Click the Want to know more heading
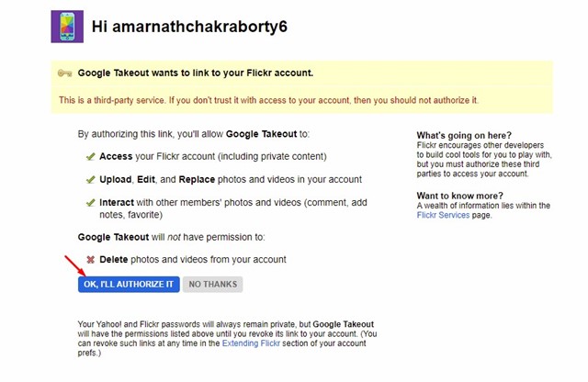 (x=459, y=196)
